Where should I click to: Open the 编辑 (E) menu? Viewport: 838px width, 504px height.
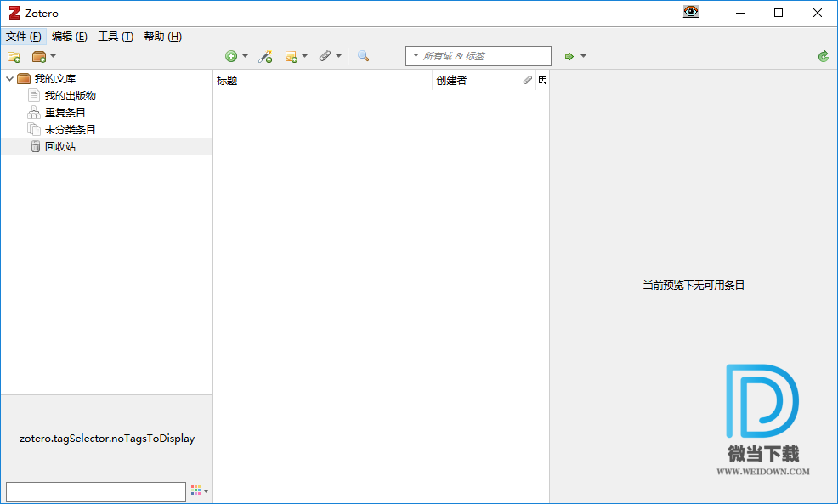tap(70, 37)
